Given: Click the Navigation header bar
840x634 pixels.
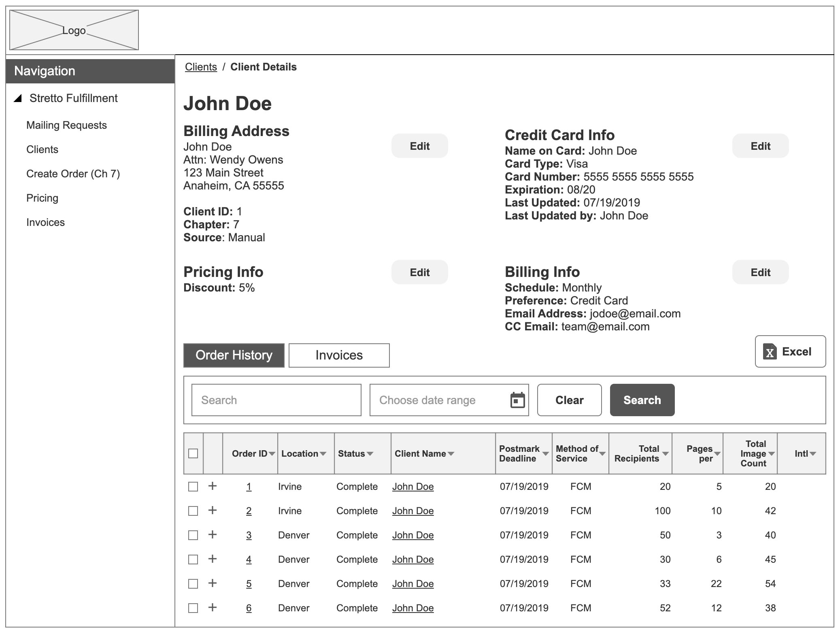Looking at the screenshot, I should point(90,71).
